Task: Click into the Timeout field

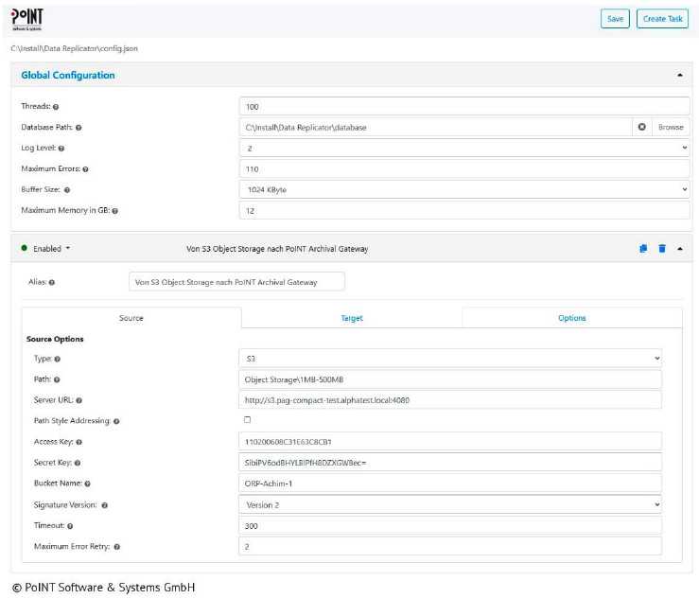Action: click(x=450, y=526)
